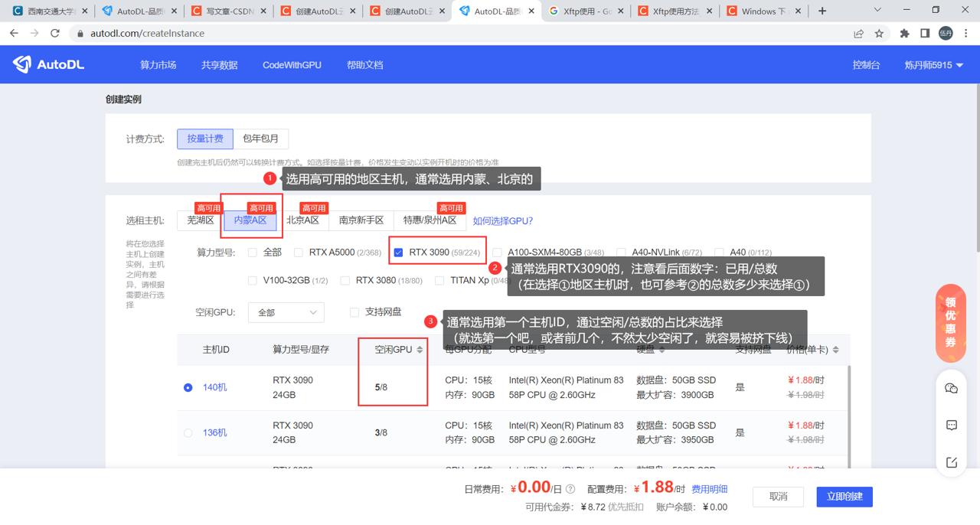This screenshot has height=525, width=980.
Task: Expand the 炼丹师5915 account dropdown
Action: [x=934, y=65]
